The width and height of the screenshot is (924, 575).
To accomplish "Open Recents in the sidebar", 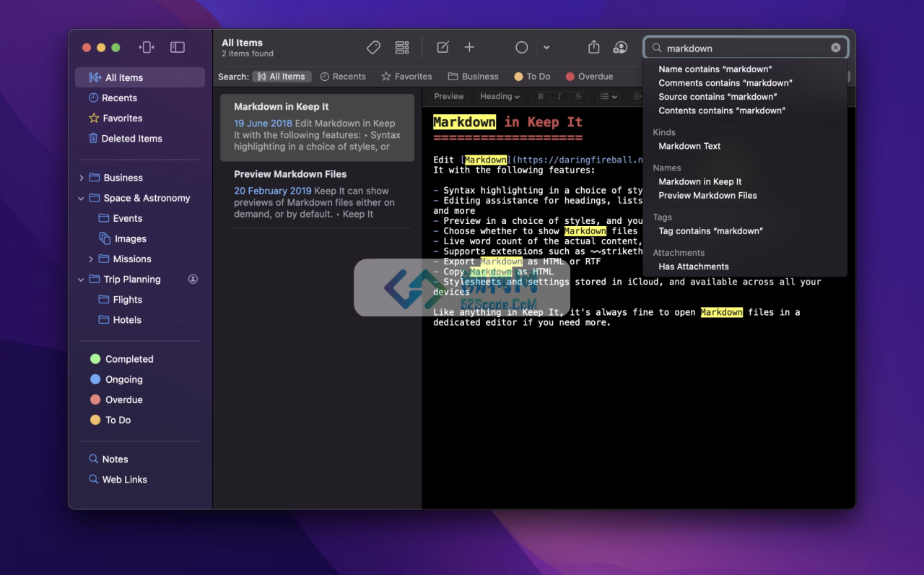I will click(x=140, y=98).
